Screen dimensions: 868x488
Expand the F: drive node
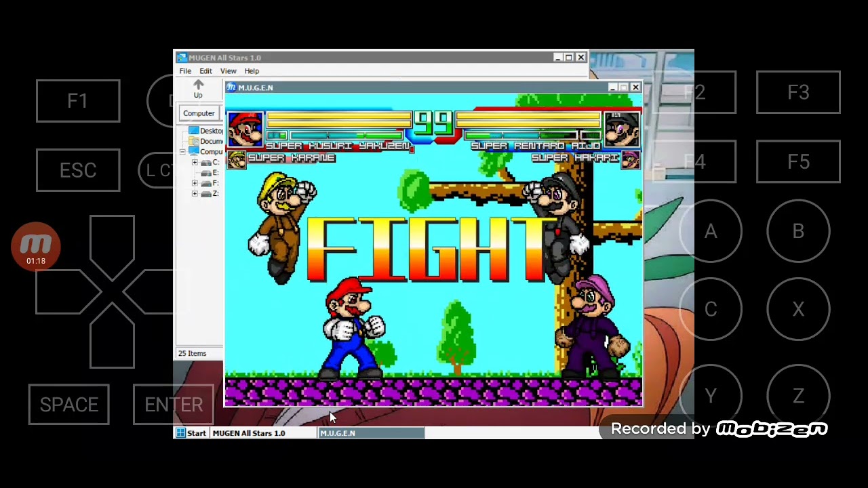(195, 183)
